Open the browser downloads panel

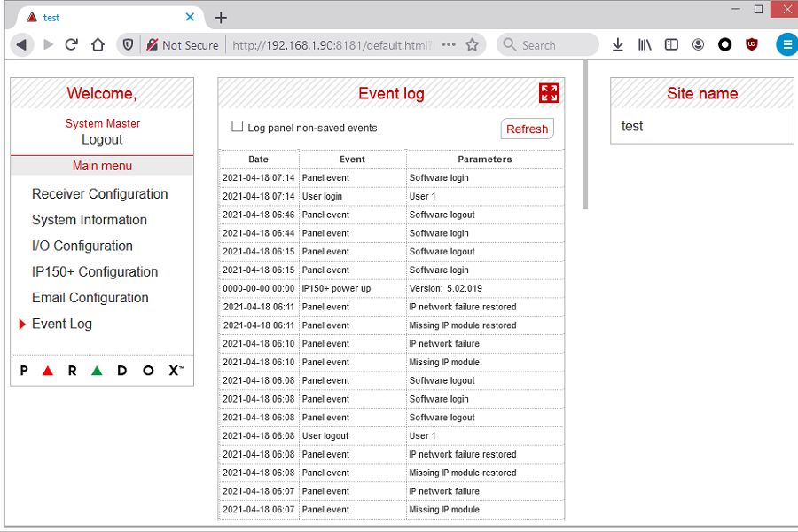click(x=618, y=44)
